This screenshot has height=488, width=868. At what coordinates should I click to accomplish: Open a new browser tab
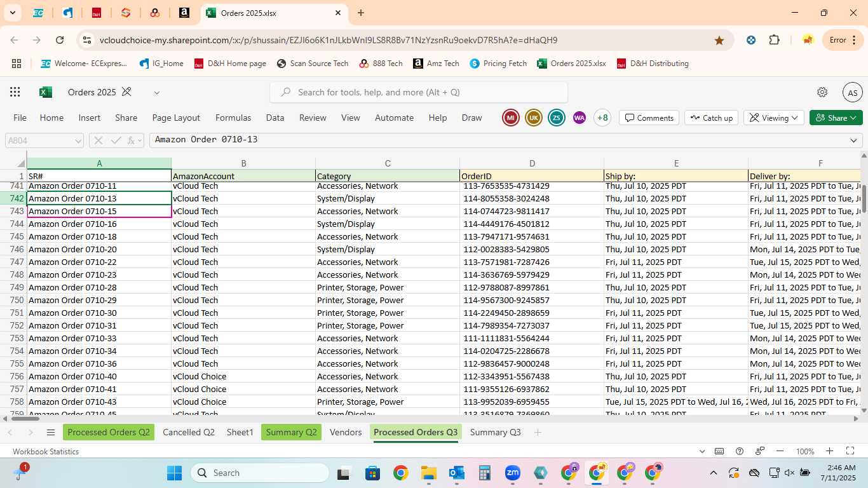[x=361, y=13]
